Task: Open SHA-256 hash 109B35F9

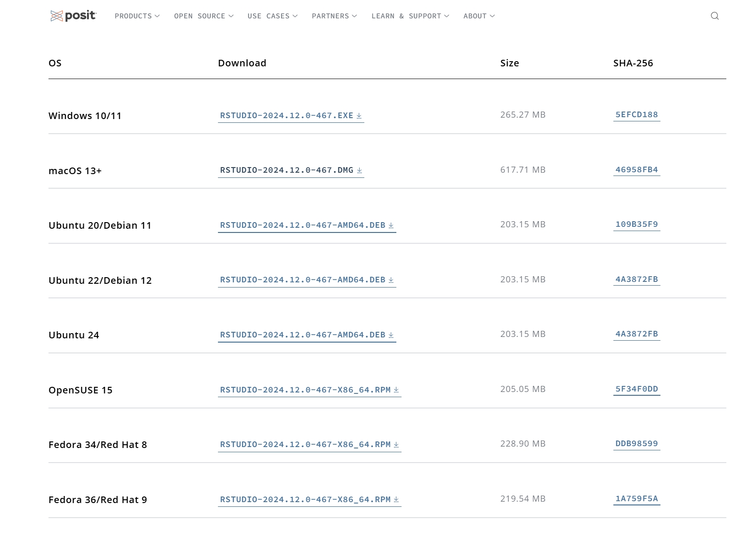Action: click(x=636, y=224)
